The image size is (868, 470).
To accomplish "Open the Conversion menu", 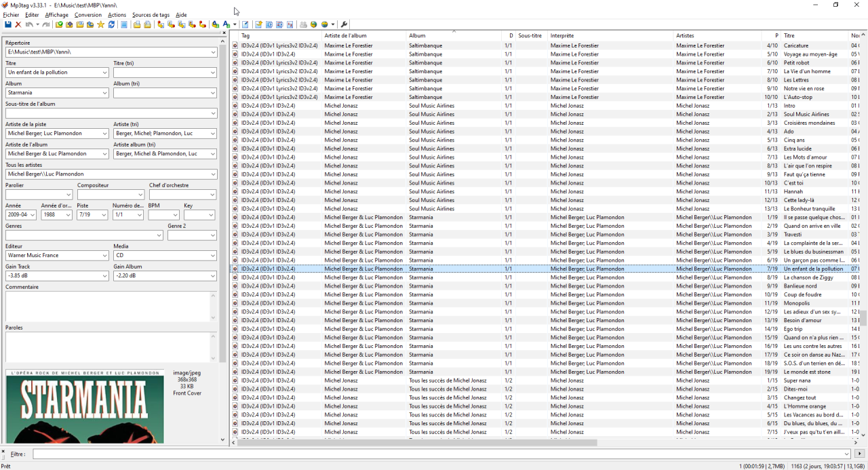I will tap(87, 15).
